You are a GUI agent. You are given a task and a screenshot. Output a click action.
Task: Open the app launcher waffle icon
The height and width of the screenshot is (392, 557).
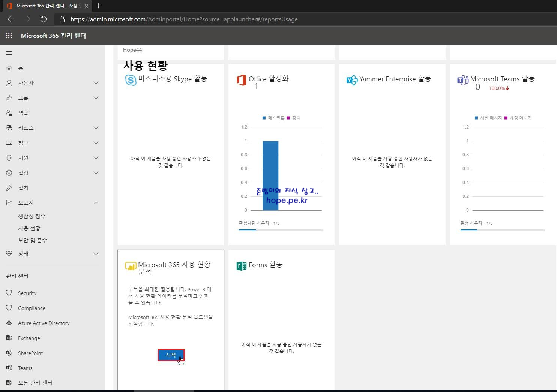pyautogui.click(x=9, y=36)
